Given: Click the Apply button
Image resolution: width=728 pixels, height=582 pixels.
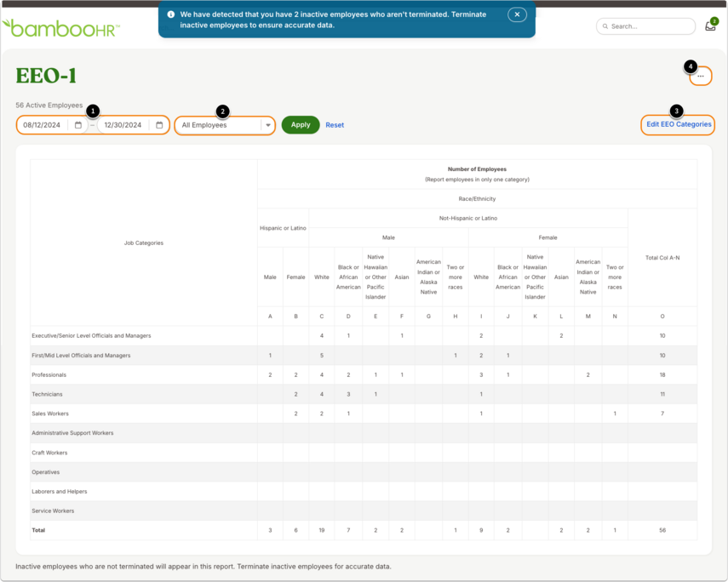Looking at the screenshot, I should pos(301,125).
